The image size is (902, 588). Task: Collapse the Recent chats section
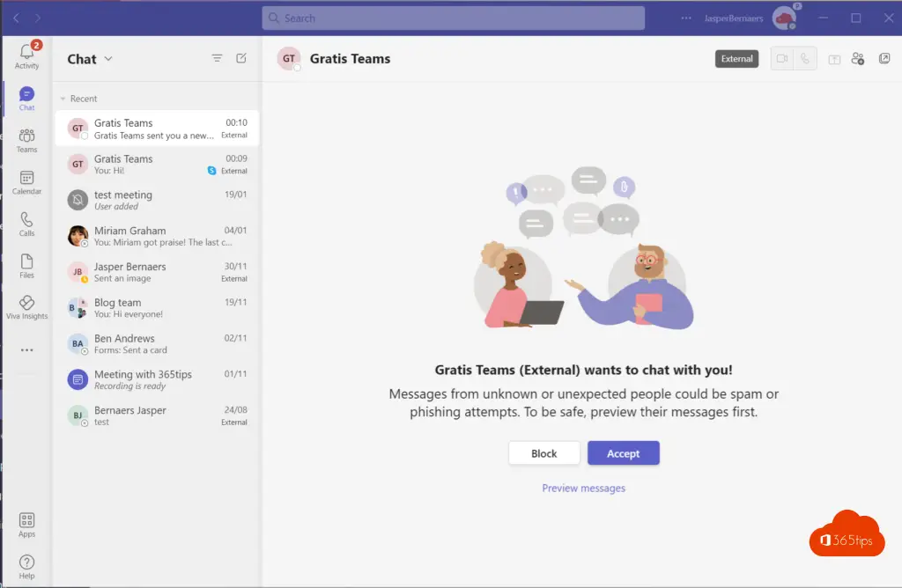pyautogui.click(x=63, y=99)
